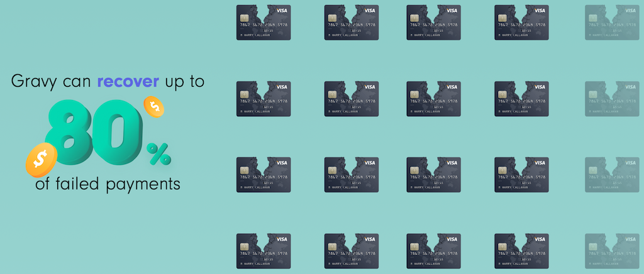The image size is (644, 274).
Task: Click the large green "80" numeral
Action: coord(94,132)
